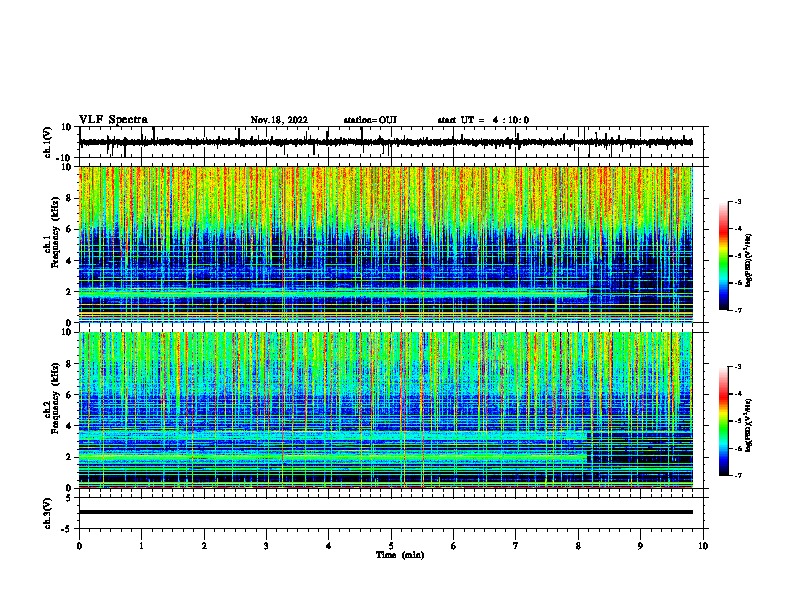Click the green 2 kHz band in ch.1 spectrogram
The image size is (792, 612).
[333, 292]
